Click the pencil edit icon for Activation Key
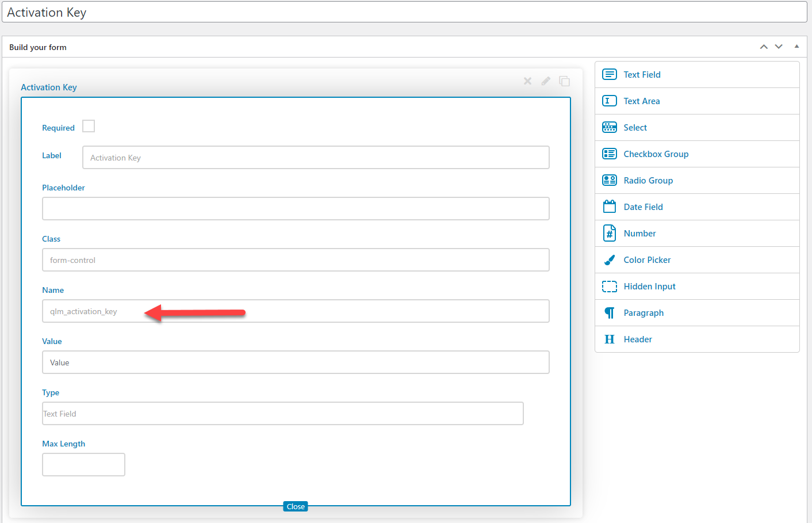Image resolution: width=812 pixels, height=523 pixels. pyautogui.click(x=546, y=81)
